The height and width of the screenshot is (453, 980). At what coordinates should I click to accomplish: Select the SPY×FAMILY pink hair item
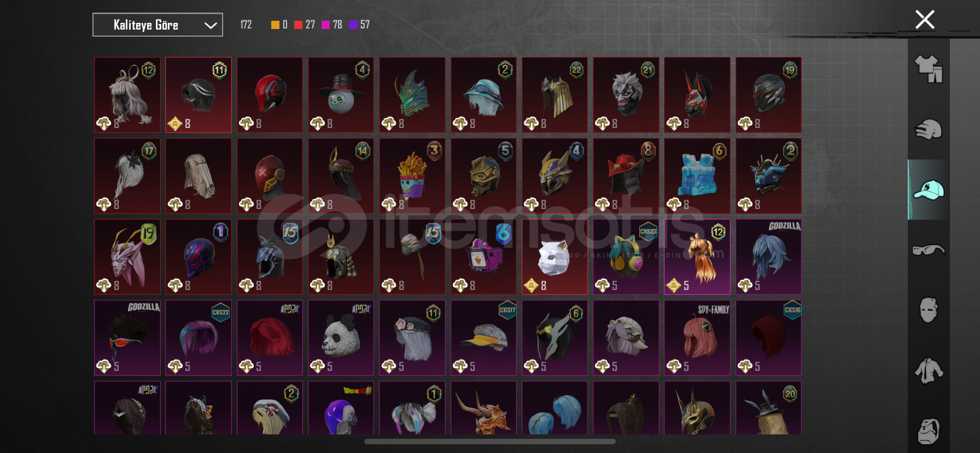[697, 338]
